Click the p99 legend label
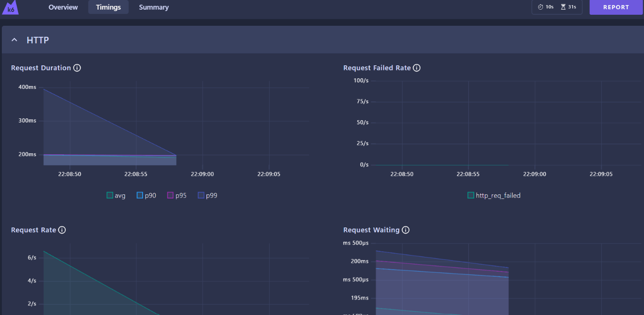Viewport: 644px width, 315px height. pyautogui.click(x=212, y=195)
